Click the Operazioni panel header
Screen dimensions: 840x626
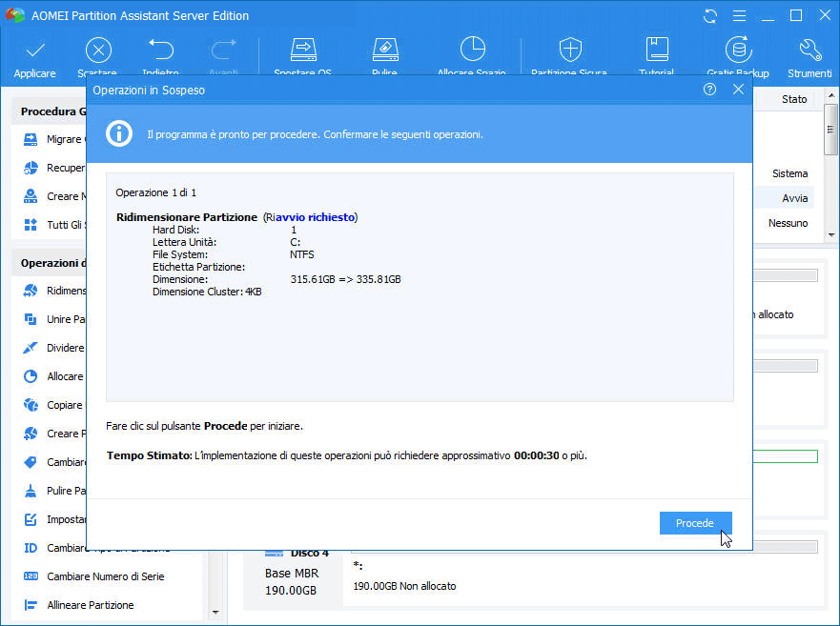(x=53, y=263)
